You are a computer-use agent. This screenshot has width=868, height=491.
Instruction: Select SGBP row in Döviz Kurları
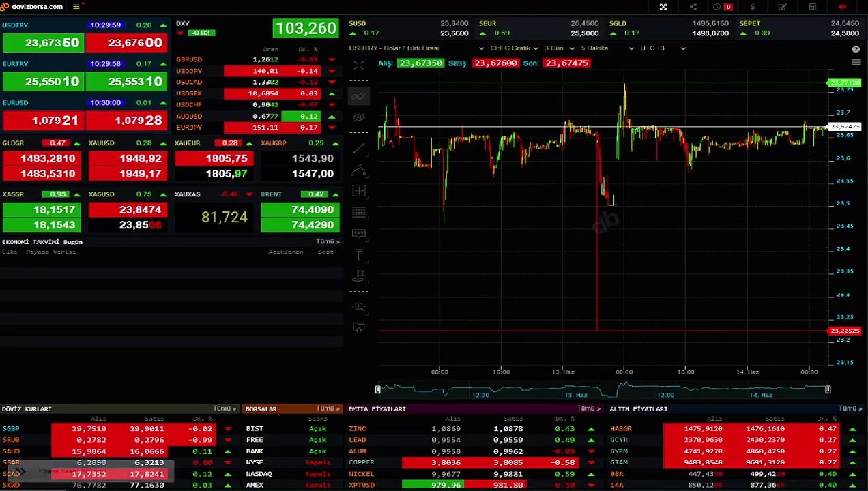[119, 428]
